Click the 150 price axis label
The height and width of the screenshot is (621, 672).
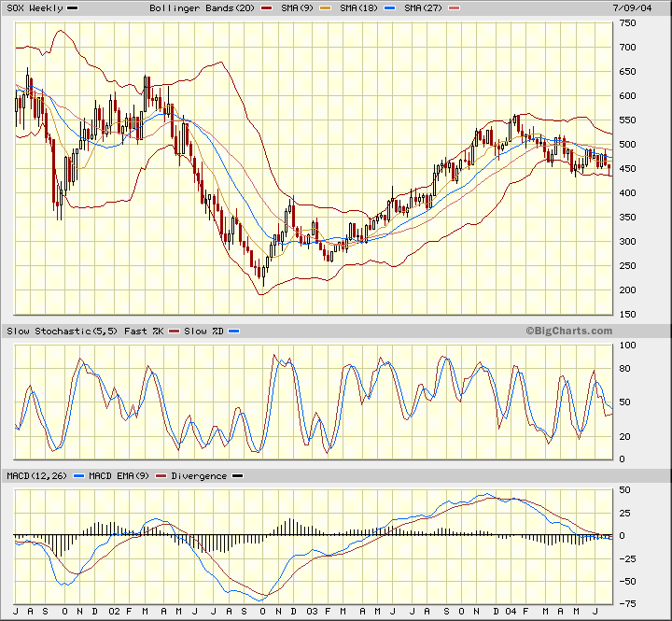click(627, 315)
